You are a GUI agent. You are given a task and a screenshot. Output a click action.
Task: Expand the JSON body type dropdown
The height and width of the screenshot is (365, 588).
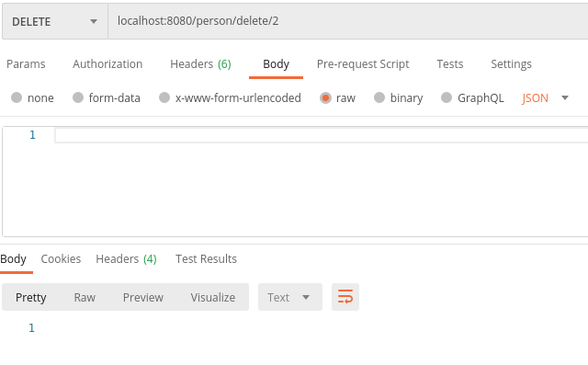565,97
